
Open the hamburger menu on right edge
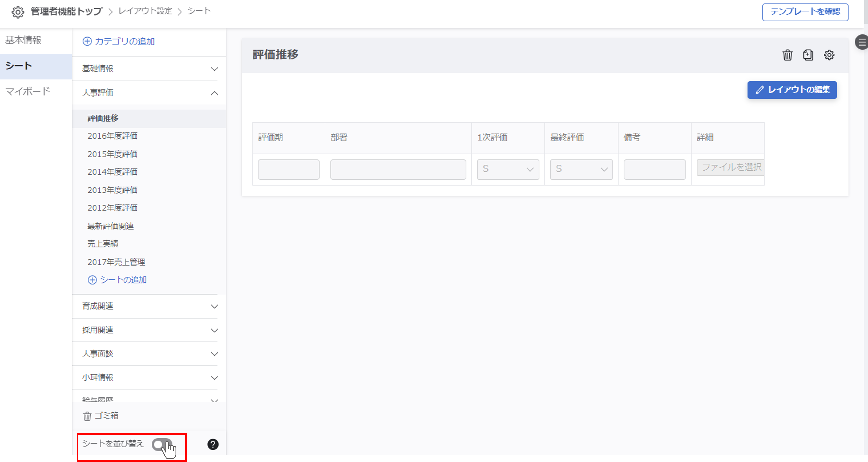862,42
